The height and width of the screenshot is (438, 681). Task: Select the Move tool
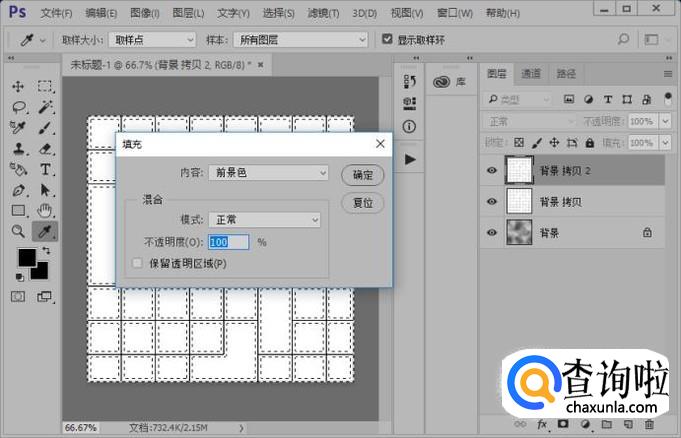point(18,87)
